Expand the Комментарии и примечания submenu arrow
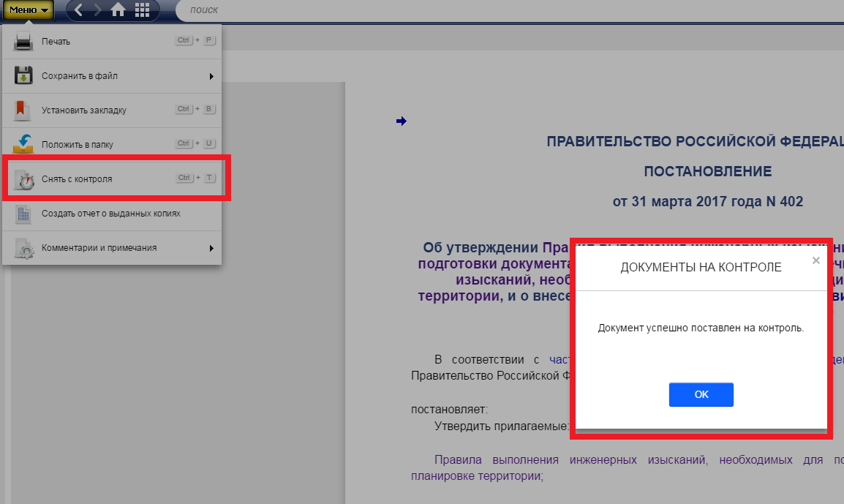 click(211, 248)
